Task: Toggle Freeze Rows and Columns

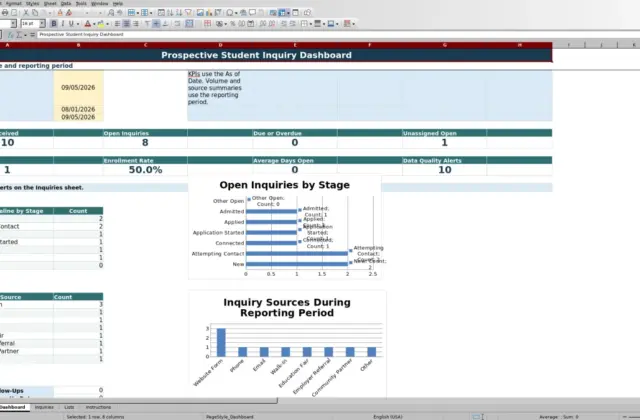Action: [x=282, y=13]
